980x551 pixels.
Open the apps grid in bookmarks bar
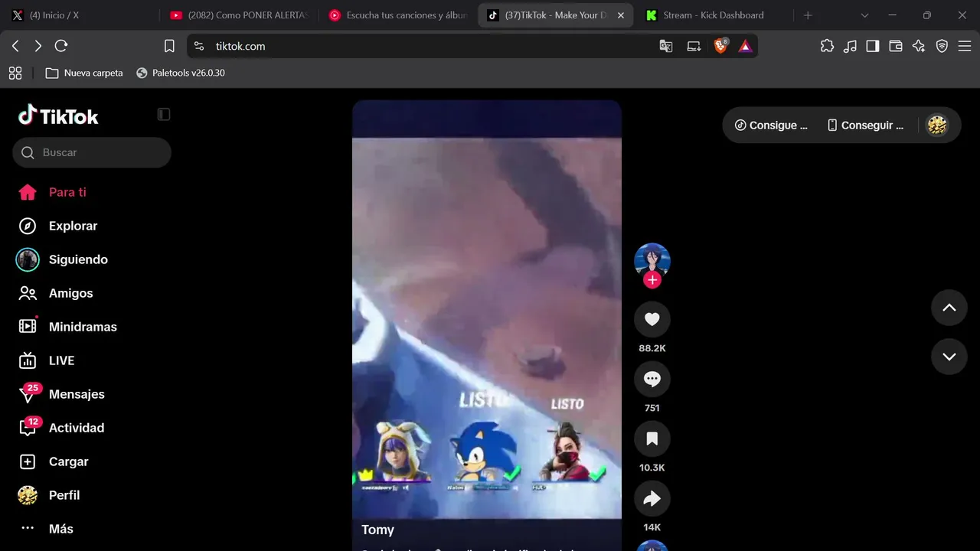15,73
